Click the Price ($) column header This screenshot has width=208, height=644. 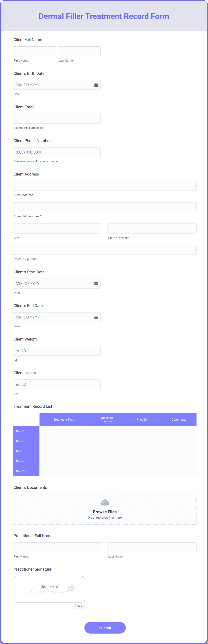coord(142,419)
